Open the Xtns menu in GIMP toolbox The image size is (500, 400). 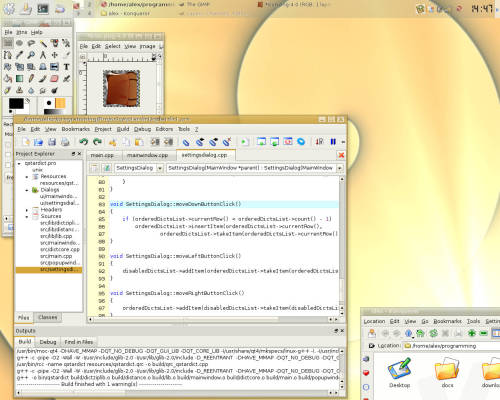pos(22,32)
